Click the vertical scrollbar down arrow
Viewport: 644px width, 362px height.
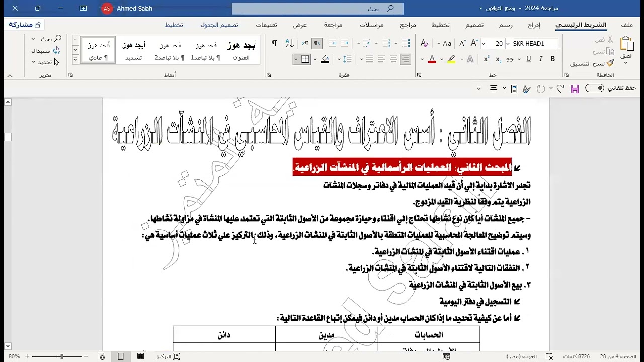point(8,346)
